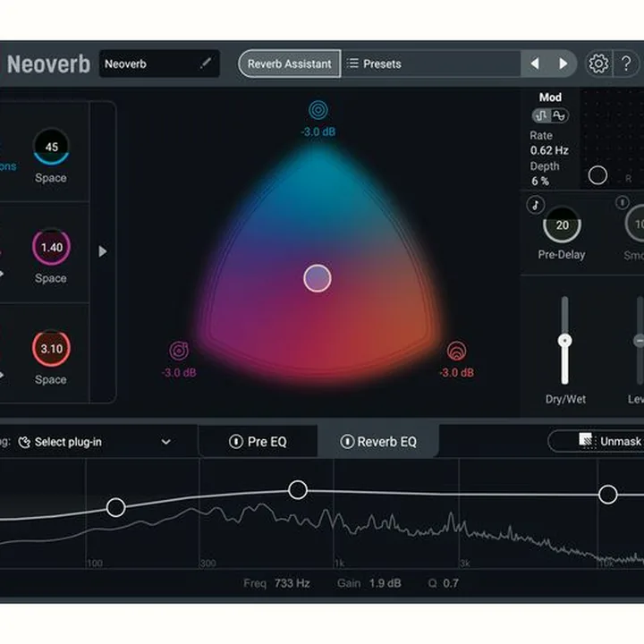Switch to the Pre EQ tab
This screenshot has height=644, width=644.
pyautogui.click(x=258, y=442)
